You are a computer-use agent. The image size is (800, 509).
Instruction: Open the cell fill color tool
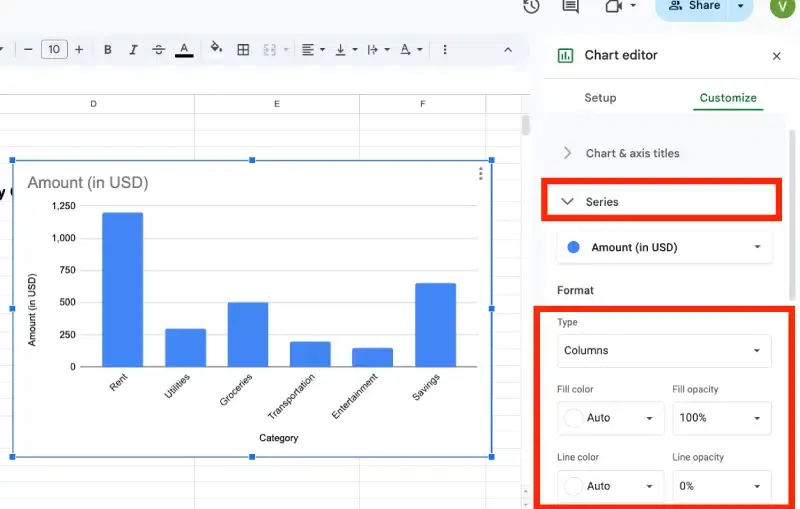[x=216, y=48]
